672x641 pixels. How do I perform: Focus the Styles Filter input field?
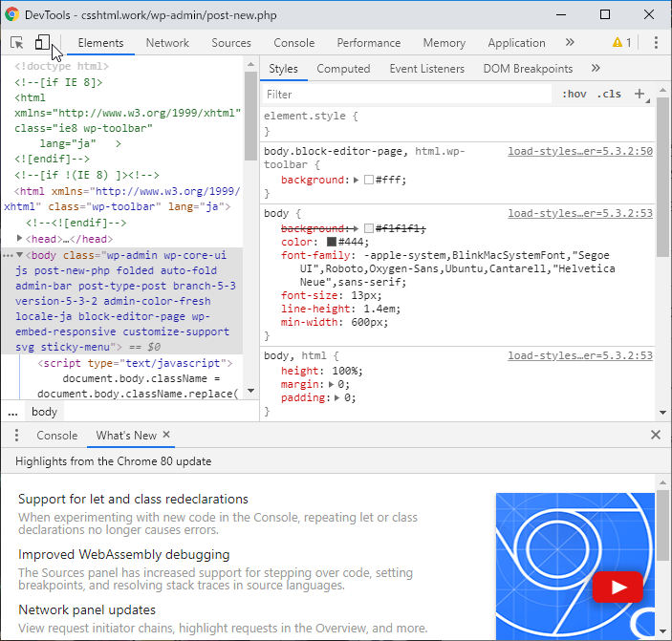407,95
